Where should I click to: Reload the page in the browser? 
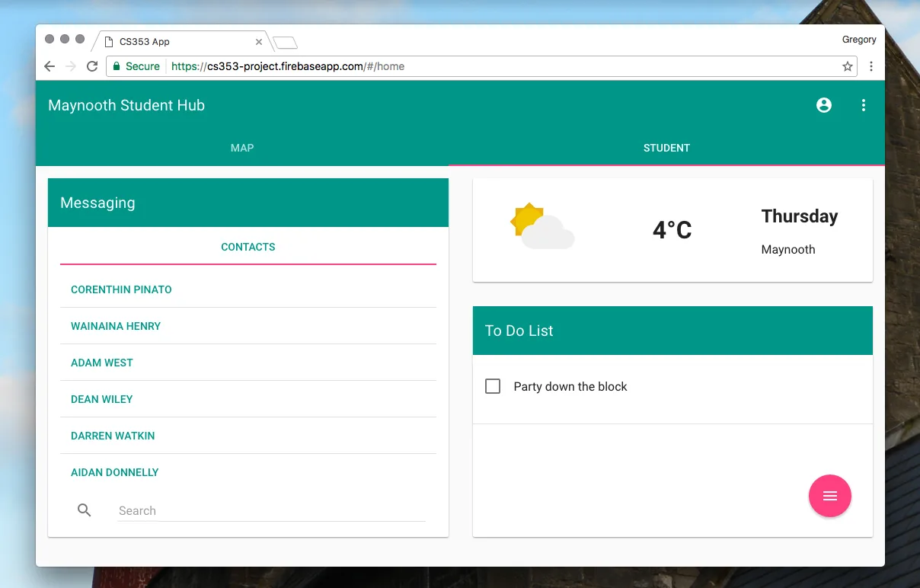click(x=92, y=66)
